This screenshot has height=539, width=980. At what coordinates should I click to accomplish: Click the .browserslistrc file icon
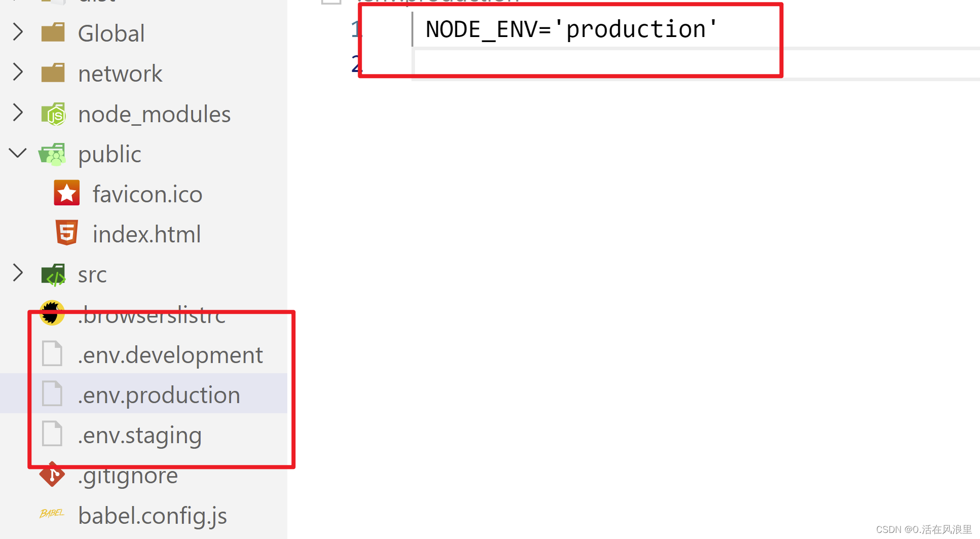tap(52, 313)
